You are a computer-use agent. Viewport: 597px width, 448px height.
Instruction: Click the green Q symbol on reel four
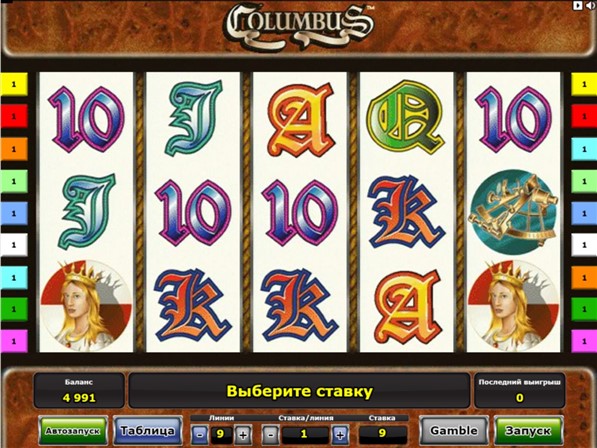click(x=407, y=117)
